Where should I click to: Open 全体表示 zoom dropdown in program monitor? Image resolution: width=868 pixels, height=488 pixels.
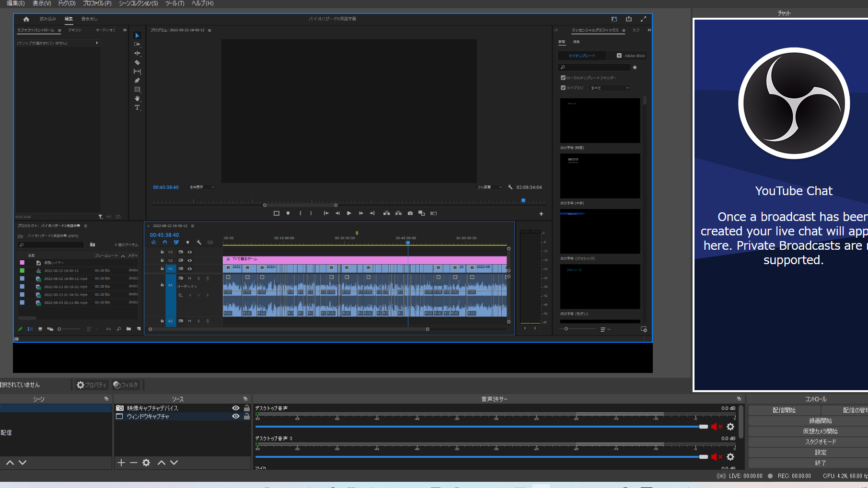(x=202, y=187)
